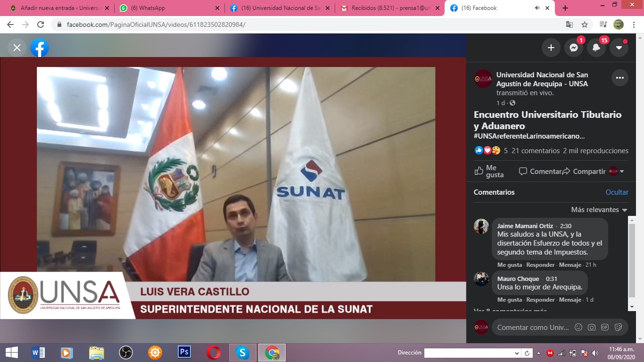Open Messenger chats icon

(573, 48)
